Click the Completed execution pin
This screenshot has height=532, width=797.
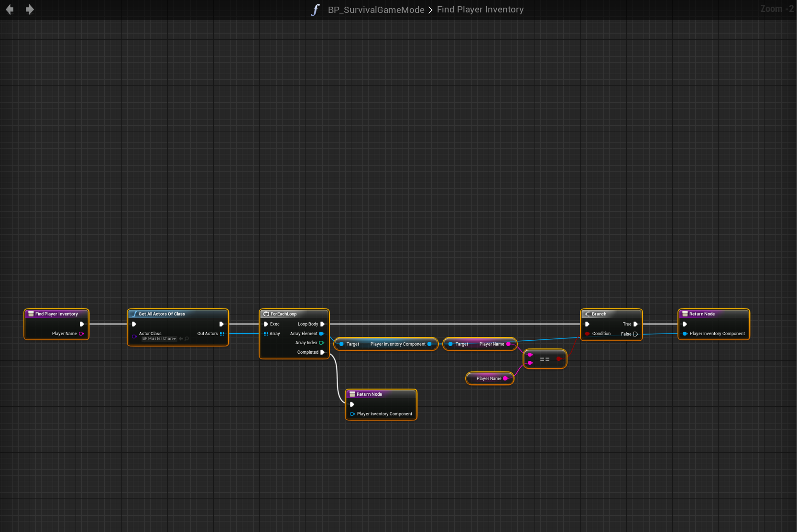click(x=322, y=352)
